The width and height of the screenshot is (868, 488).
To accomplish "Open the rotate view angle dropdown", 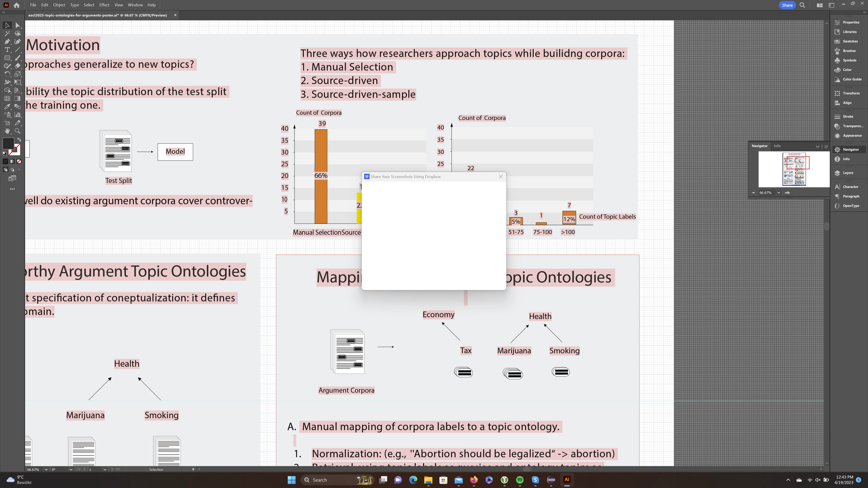I will [71, 469].
